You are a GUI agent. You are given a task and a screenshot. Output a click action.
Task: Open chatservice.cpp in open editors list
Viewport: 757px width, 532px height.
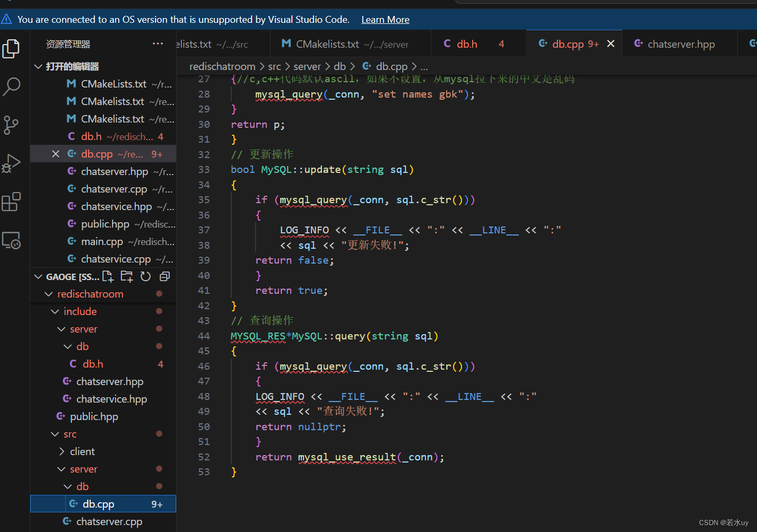[103, 259]
